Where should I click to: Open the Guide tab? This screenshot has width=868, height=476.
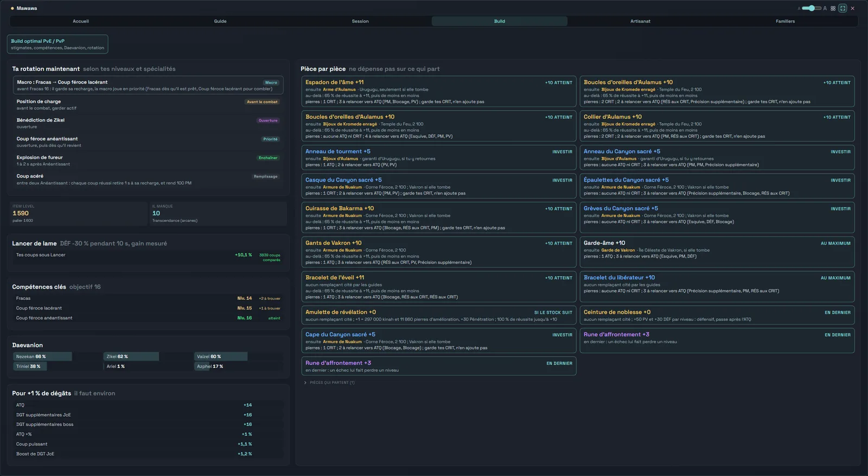(x=220, y=21)
